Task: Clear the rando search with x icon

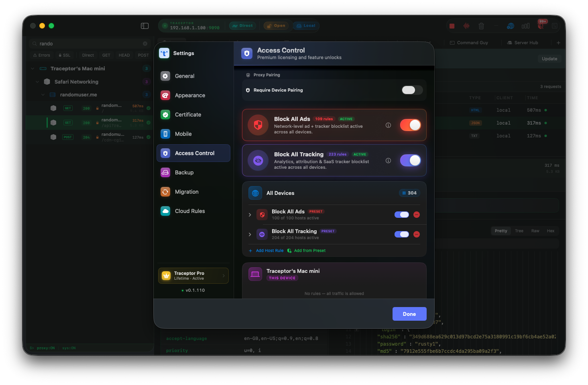Action: 145,43
